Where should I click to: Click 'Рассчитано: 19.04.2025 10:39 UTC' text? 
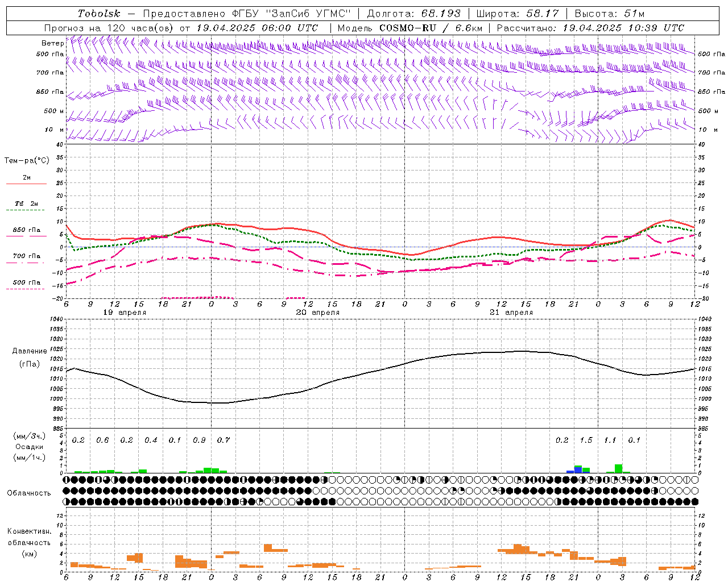590,28
